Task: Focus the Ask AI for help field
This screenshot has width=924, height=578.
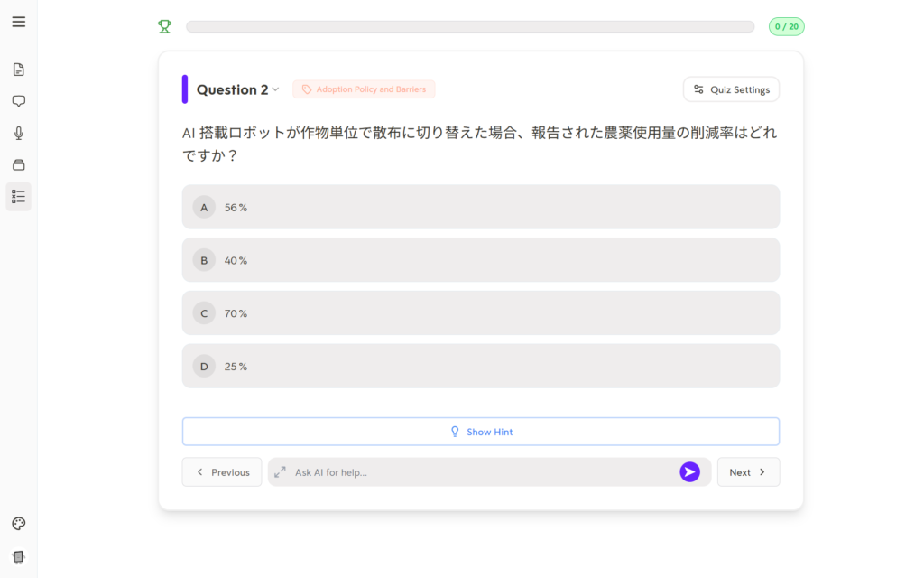Action: (x=478, y=471)
